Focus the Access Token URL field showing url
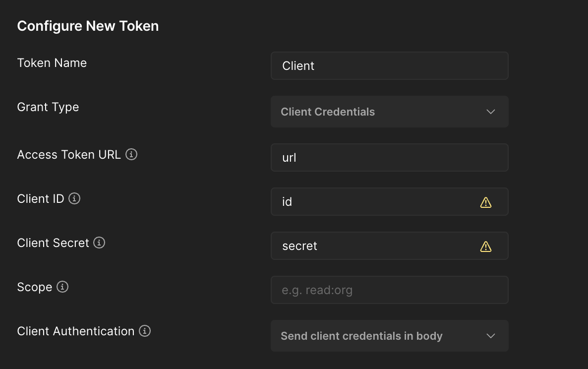Viewport: 588px width, 369px height. (389, 157)
